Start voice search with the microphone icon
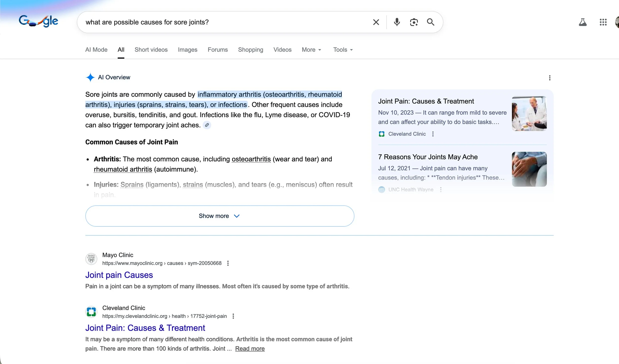The height and width of the screenshot is (364, 619). click(397, 22)
